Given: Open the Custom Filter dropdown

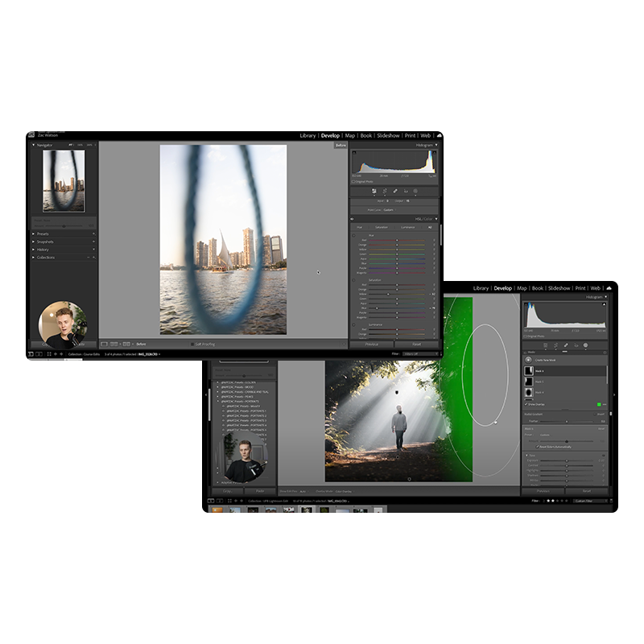Looking at the screenshot, I should point(591,501).
